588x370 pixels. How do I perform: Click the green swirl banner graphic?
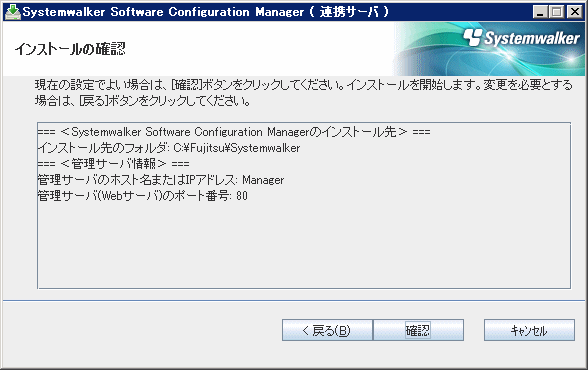pyautogui.click(x=489, y=49)
